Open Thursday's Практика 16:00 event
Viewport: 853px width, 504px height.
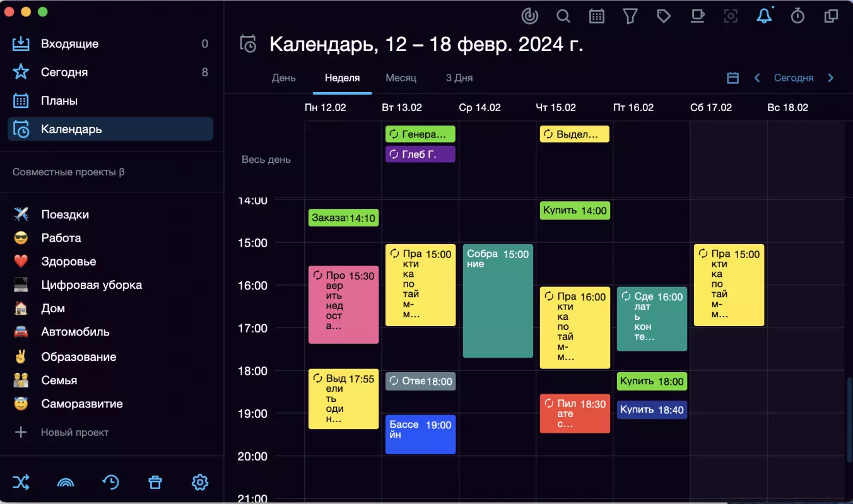[575, 328]
